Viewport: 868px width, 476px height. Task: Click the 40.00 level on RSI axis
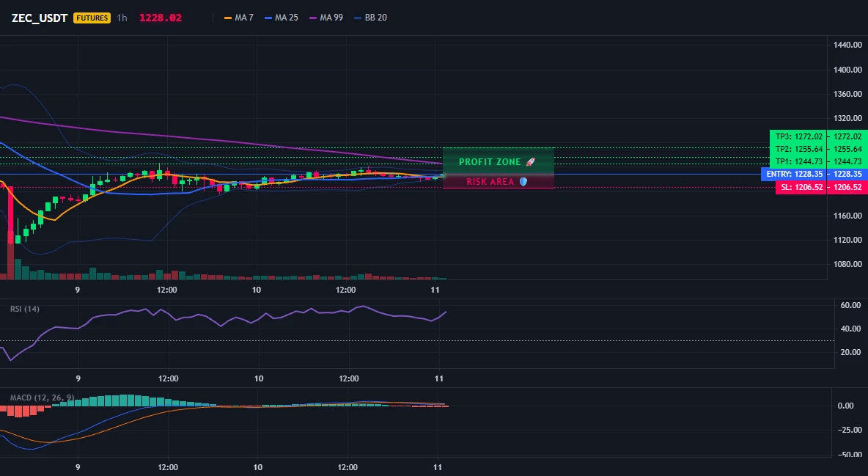(851, 329)
